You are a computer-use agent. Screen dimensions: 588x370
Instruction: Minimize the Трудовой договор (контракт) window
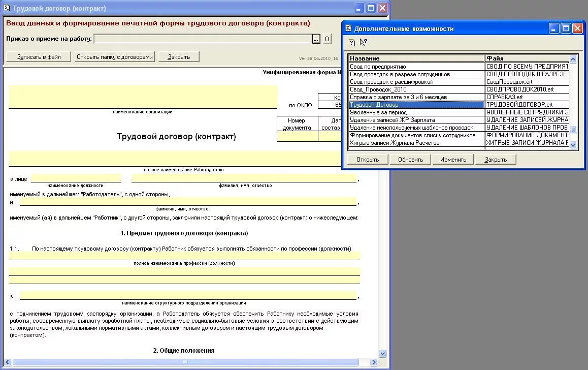click(x=359, y=8)
